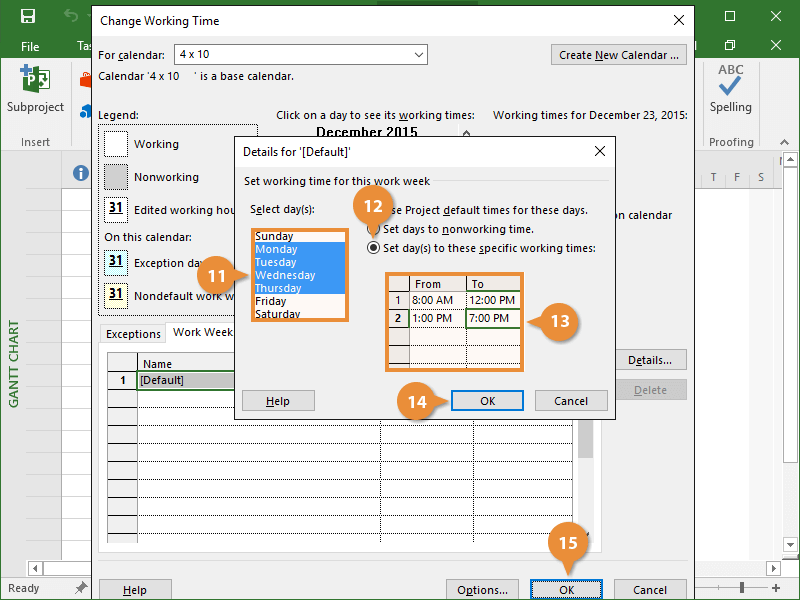Click the Spelling check icon

click(x=730, y=80)
